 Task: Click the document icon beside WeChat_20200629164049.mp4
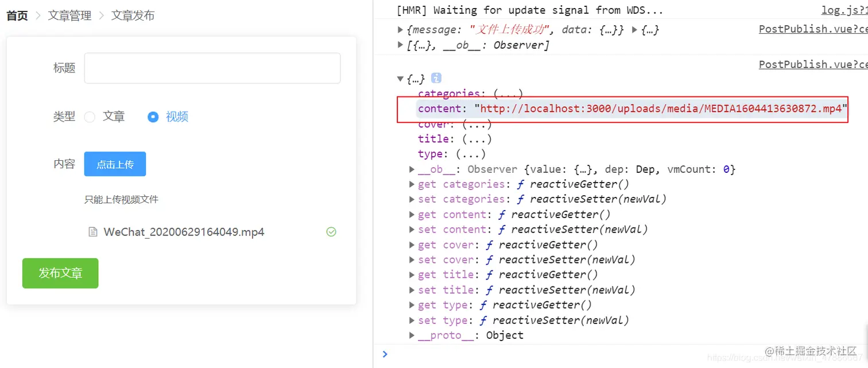pyautogui.click(x=92, y=233)
